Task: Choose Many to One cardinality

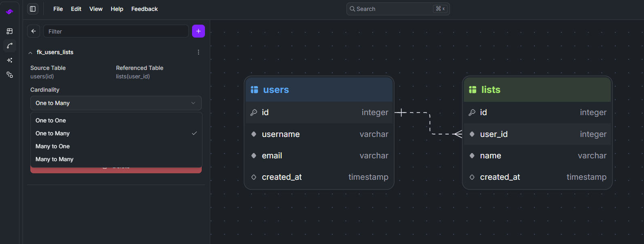Action: tap(116, 146)
